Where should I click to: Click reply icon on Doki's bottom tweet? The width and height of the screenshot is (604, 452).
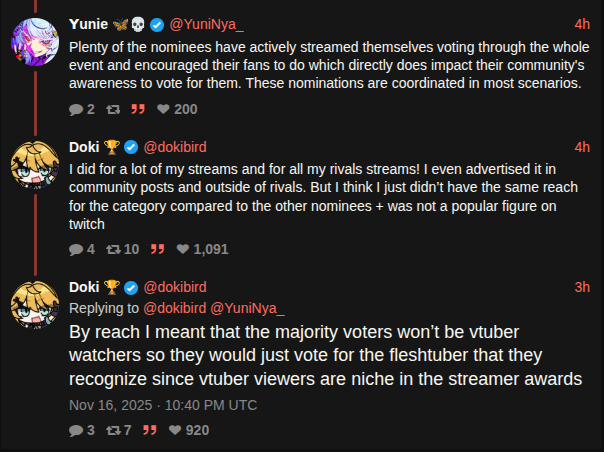[x=76, y=430]
